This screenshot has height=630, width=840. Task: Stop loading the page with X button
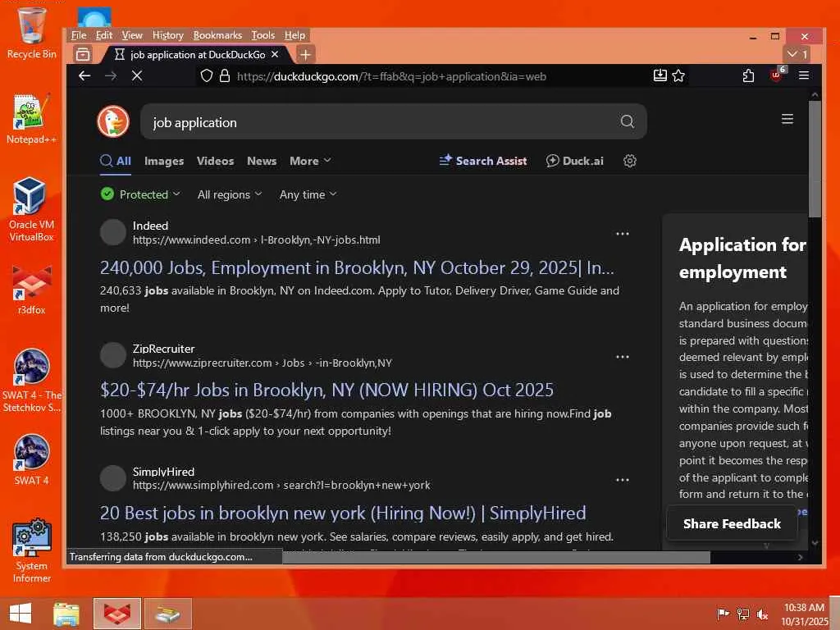coord(137,76)
